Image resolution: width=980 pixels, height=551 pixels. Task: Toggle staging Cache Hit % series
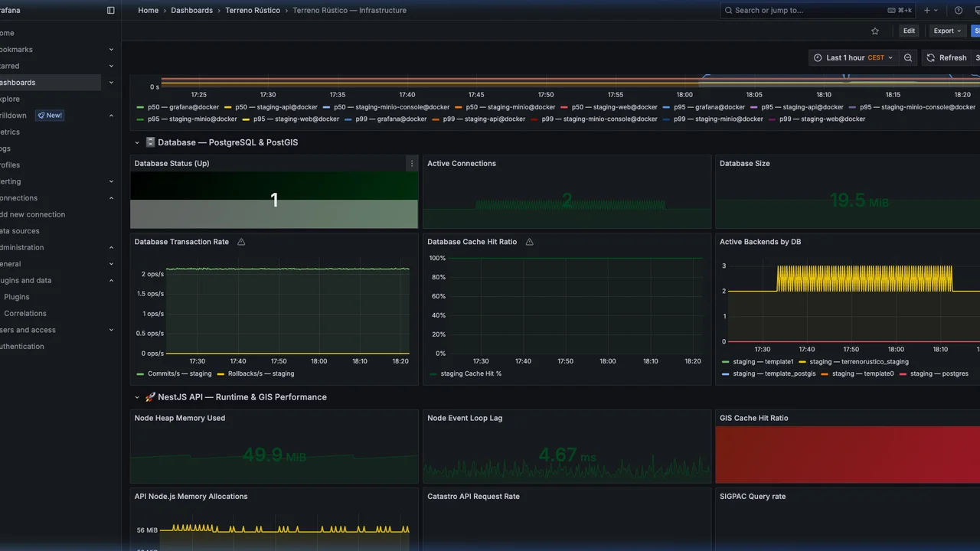coord(471,374)
